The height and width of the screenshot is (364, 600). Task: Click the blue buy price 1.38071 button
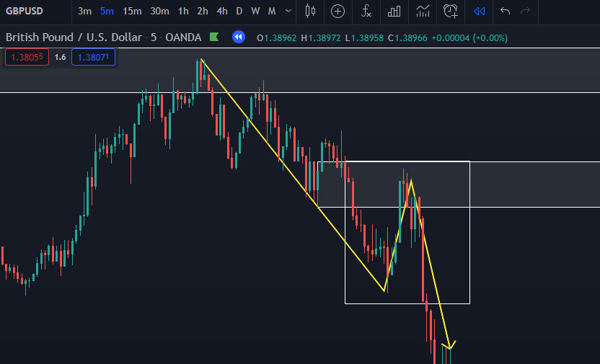pos(93,57)
